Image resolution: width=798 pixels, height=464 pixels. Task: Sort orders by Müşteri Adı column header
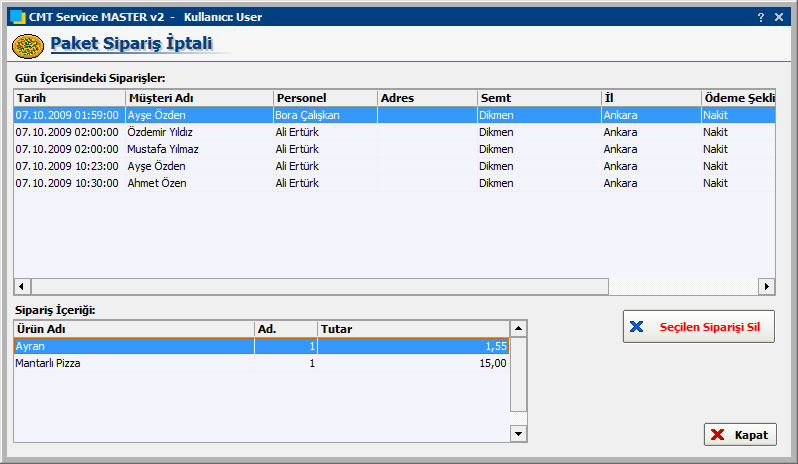click(198, 98)
